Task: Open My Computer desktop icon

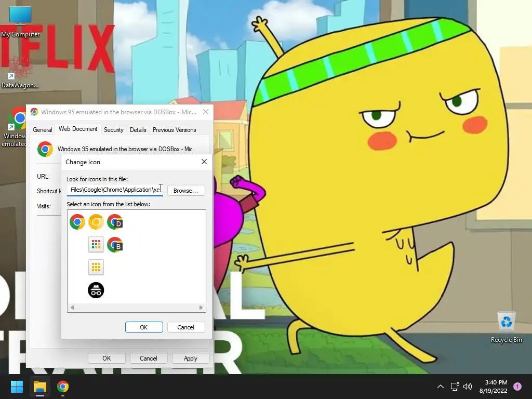Action: (x=20, y=22)
